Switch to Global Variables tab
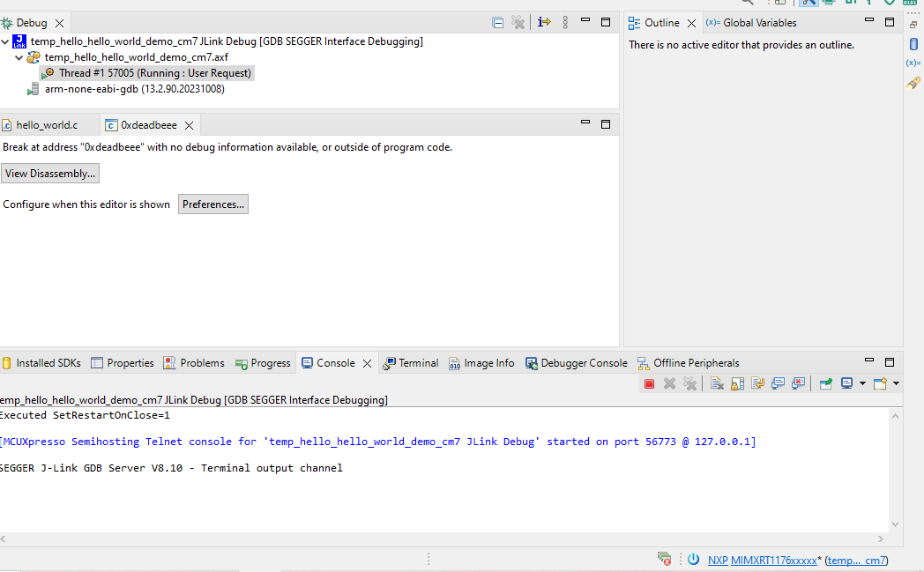 [751, 23]
